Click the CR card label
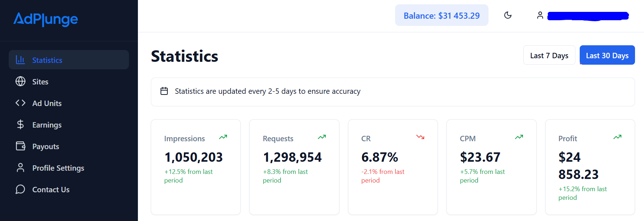The width and height of the screenshot is (644, 221). pyautogui.click(x=366, y=139)
